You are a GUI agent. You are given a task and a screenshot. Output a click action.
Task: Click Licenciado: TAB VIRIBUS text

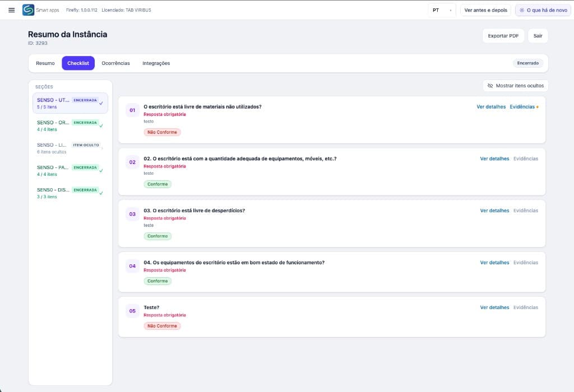(x=126, y=10)
